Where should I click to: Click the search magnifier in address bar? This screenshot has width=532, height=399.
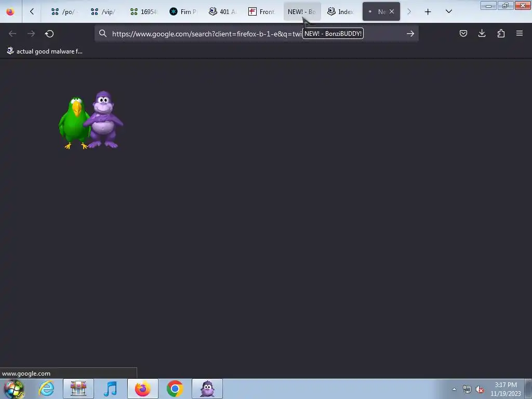coord(103,33)
